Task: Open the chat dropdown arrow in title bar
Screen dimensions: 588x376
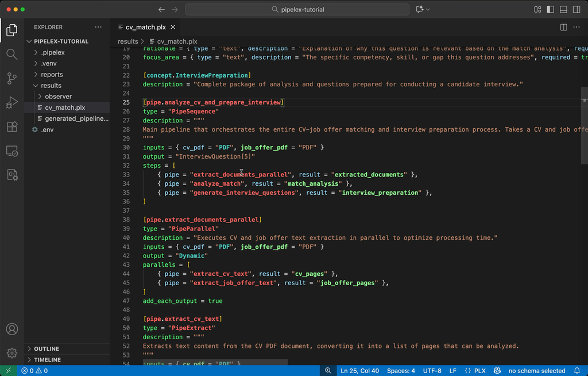Action: click(428, 9)
